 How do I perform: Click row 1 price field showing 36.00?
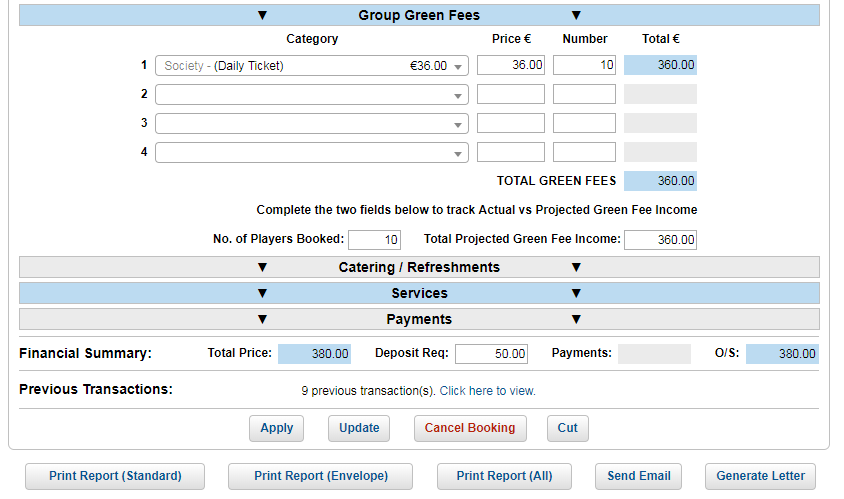coord(511,65)
